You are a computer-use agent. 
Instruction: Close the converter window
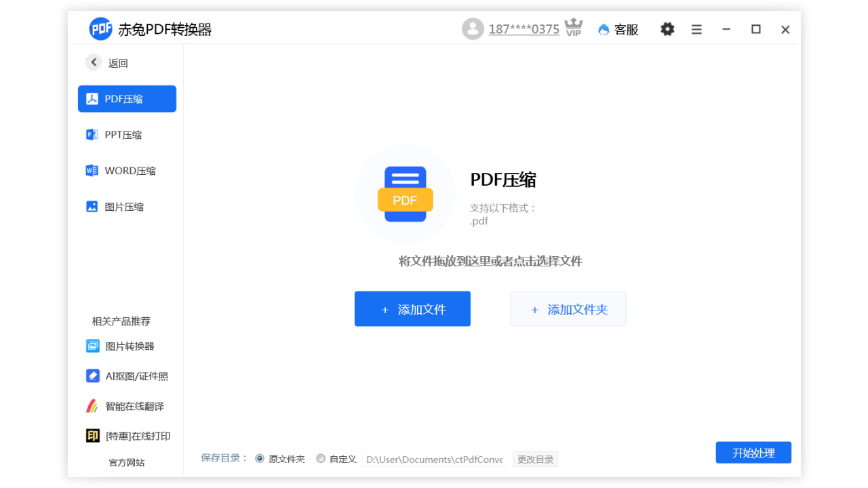[x=785, y=30]
